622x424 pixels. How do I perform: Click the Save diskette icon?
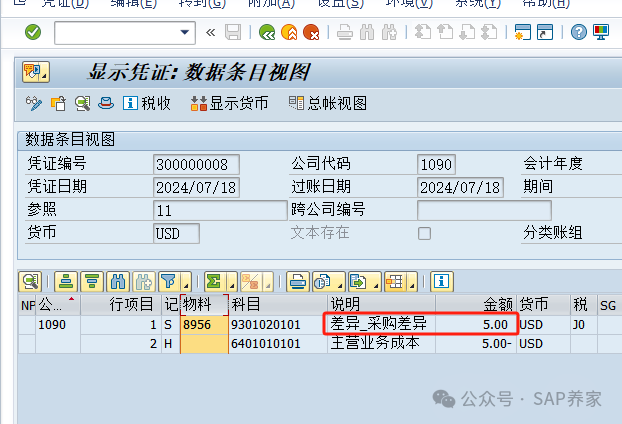233,32
